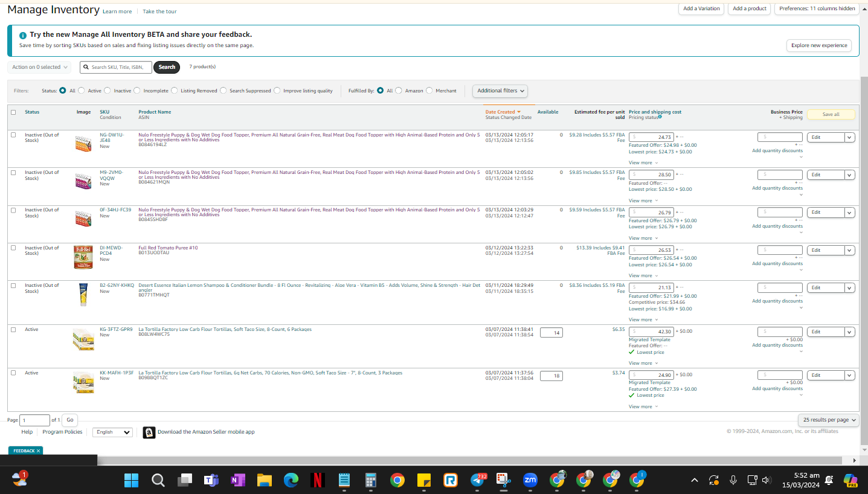Click the Amazon Seller mobile app icon

[x=149, y=432]
